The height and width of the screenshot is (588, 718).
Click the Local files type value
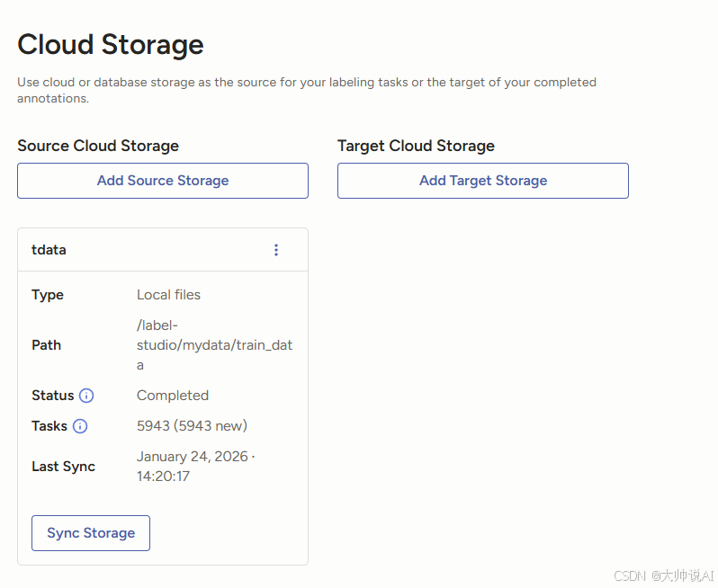[x=168, y=295]
